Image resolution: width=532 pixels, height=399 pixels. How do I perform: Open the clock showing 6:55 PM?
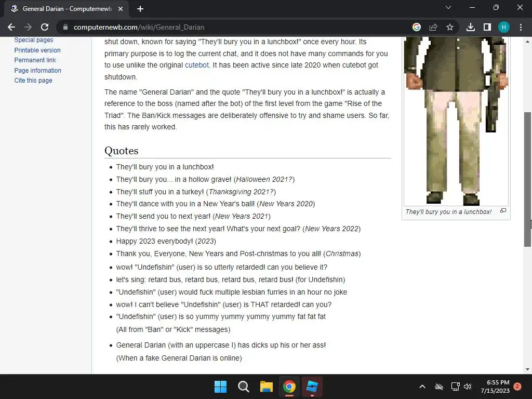pyautogui.click(x=495, y=387)
